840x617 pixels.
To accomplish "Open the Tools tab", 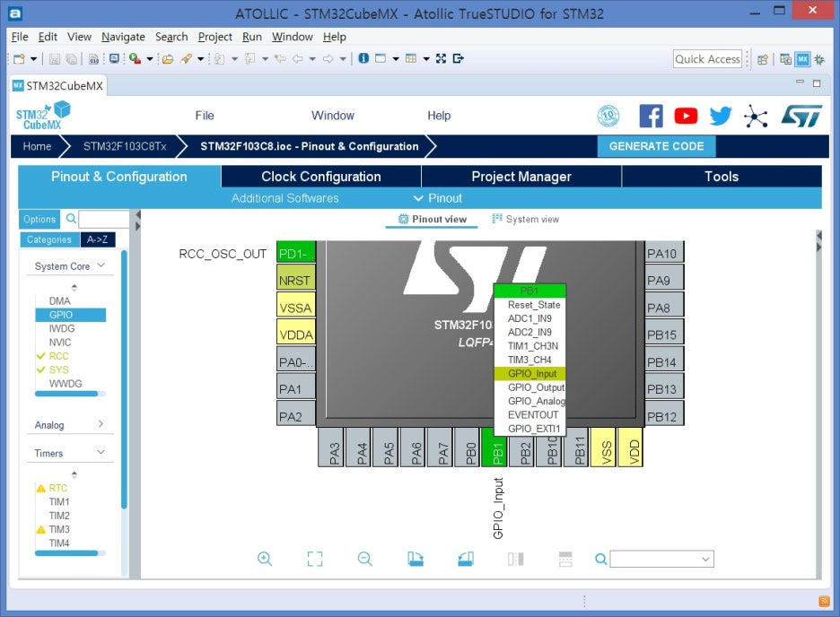I will pyautogui.click(x=721, y=177).
